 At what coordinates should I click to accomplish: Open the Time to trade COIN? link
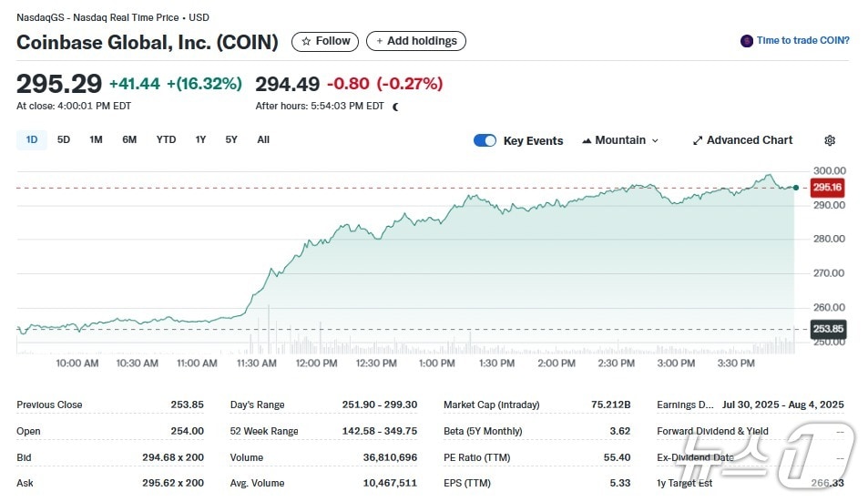802,41
